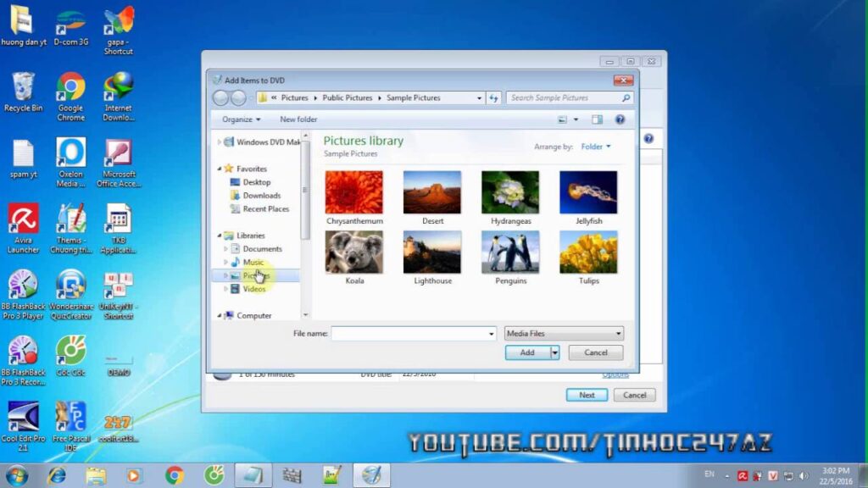Select the Chrysanthemum picture thumbnail

click(354, 192)
